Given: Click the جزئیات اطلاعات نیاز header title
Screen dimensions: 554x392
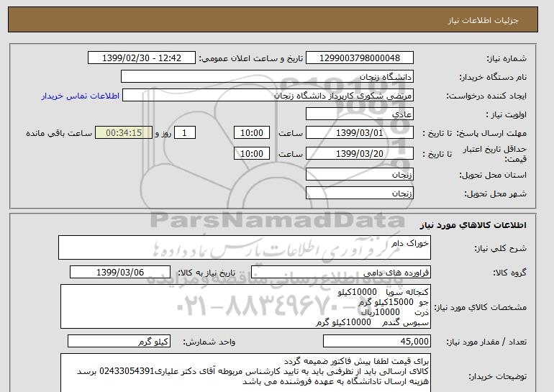Looking at the screenshot, I should [x=483, y=20].
